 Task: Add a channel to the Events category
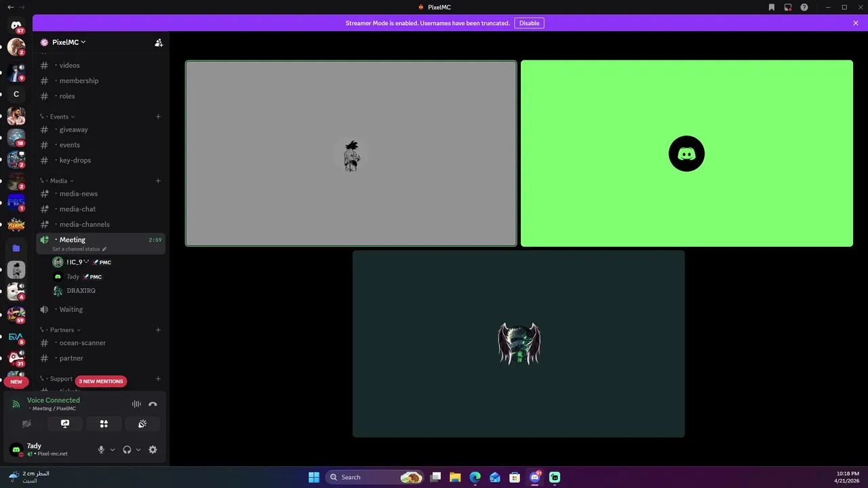click(x=158, y=117)
